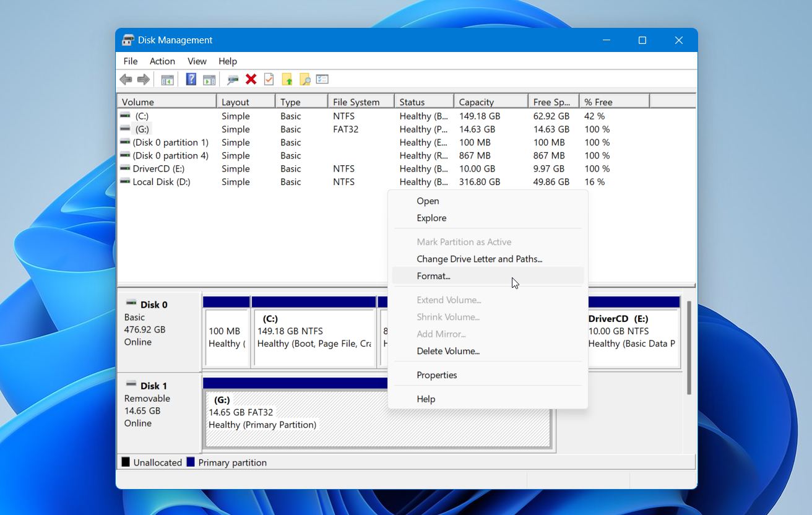Sort by the Volume column header
Viewport: 812px width, 515px height.
[166, 102]
